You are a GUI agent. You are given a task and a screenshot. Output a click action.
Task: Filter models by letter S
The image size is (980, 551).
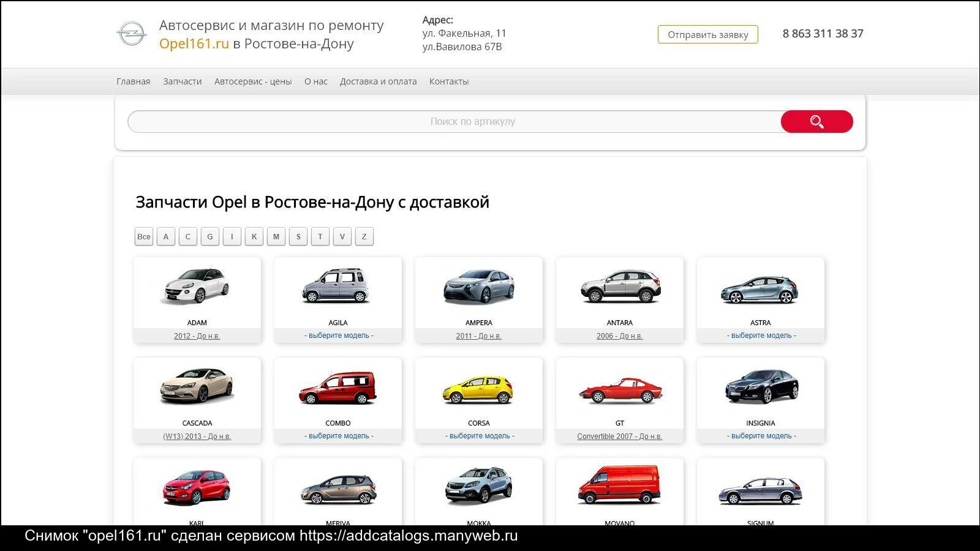(x=298, y=236)
